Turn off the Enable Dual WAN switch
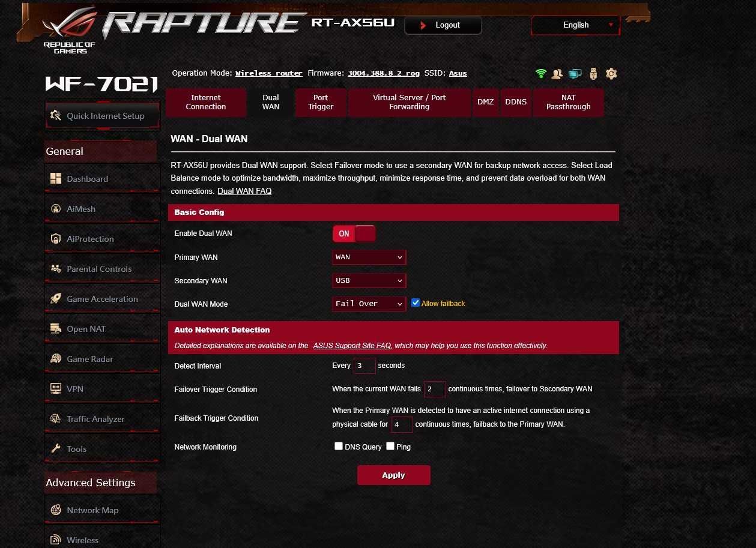Image resolution: width=756 pixels, height=548 pixels. 354,233
